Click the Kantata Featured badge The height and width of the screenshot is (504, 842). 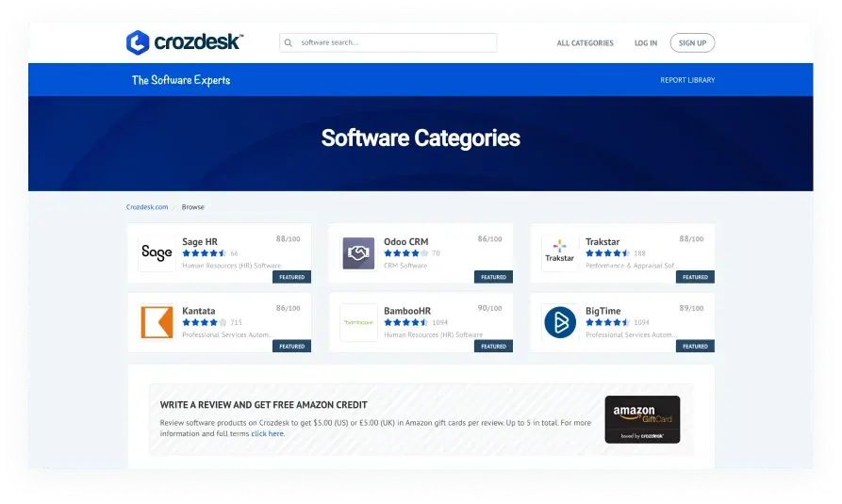(291, 346)
